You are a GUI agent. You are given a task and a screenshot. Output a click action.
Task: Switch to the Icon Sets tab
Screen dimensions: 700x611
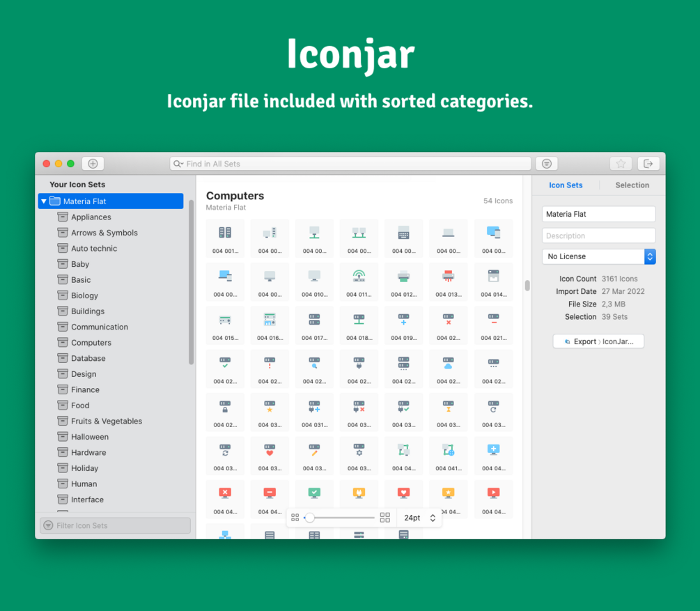[x=566, y=185]
